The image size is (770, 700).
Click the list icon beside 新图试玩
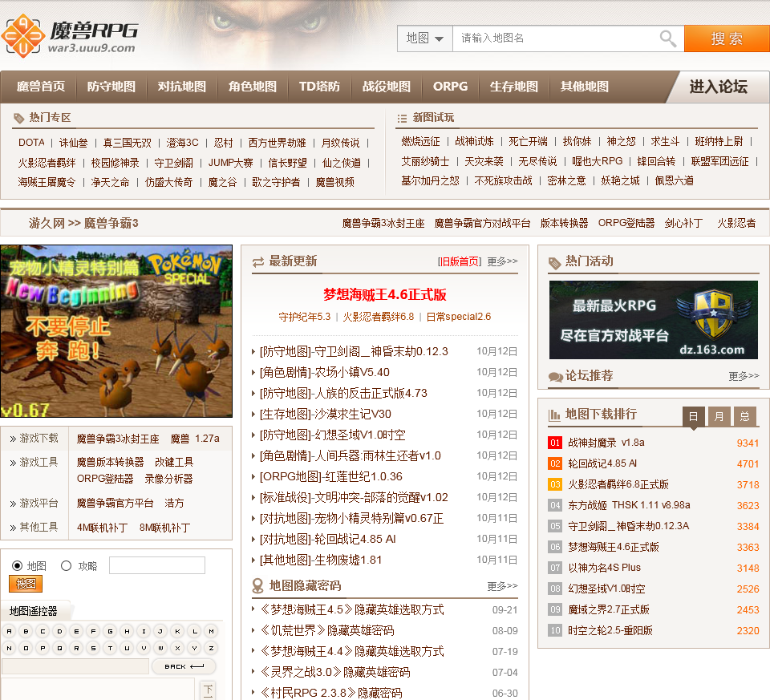click(x=402, y=119)
